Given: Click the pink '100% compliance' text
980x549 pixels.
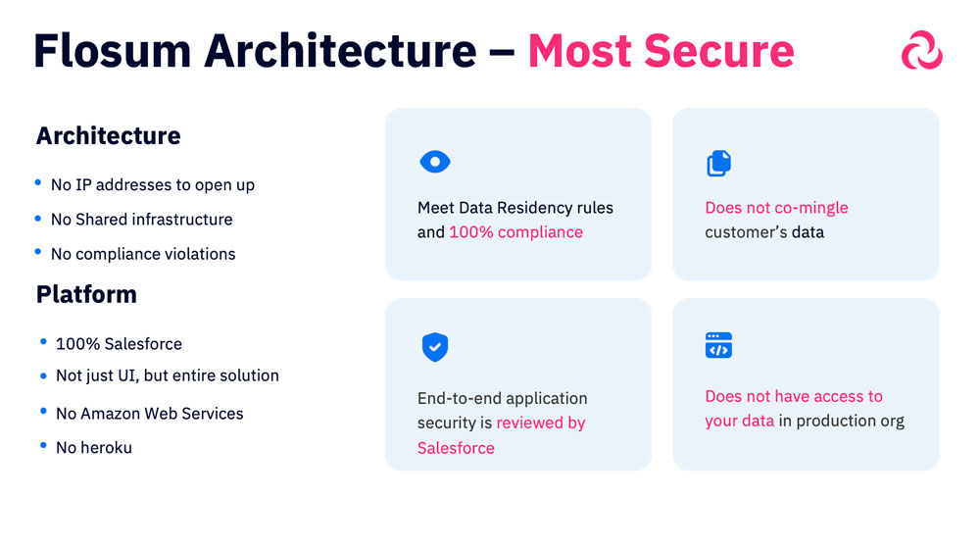Looking at the screenshot, I should click(x=515, y=232).
